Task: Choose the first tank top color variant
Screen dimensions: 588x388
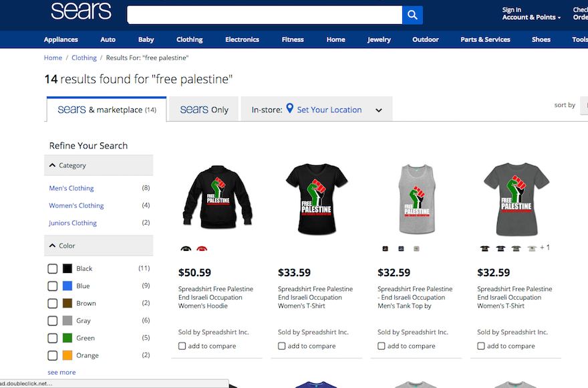Action: click(x=385, y=248)
